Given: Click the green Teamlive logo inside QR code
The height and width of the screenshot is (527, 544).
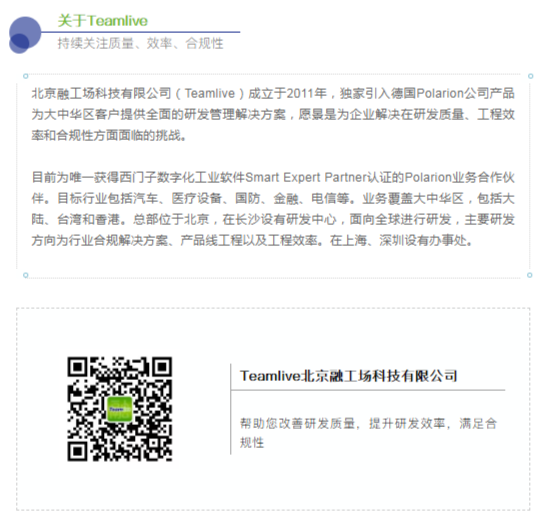Looking at the screenshot, I should click(120, 409).
